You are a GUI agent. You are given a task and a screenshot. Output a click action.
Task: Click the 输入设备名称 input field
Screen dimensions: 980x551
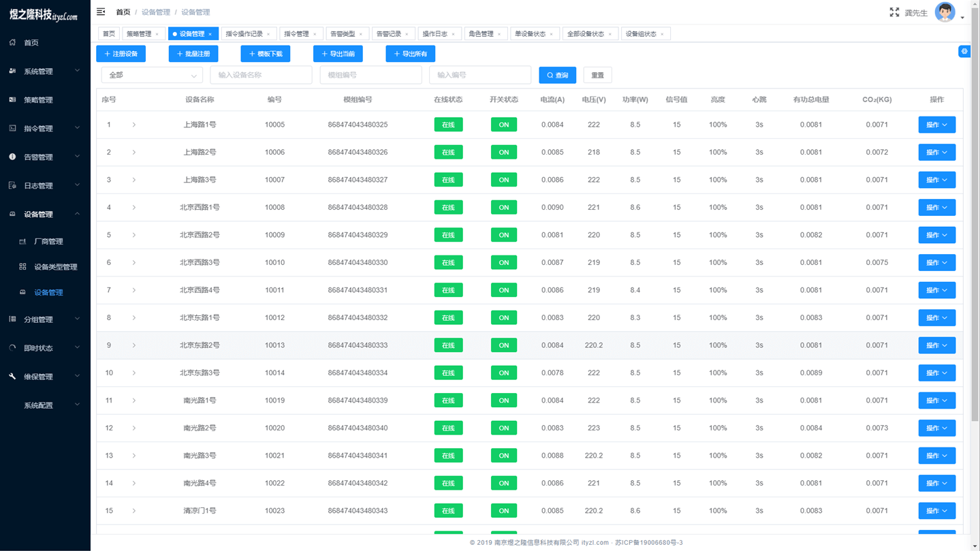[261, 75]
